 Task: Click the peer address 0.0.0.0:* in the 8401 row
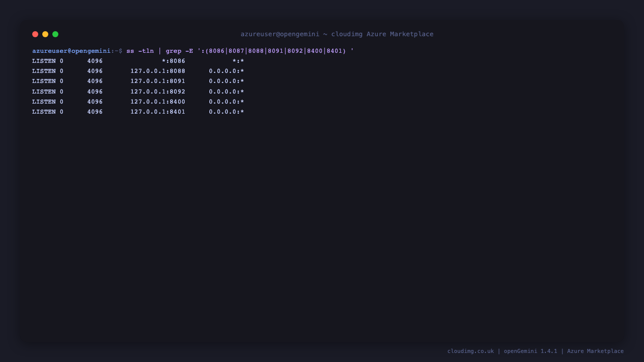click(226, 112)
